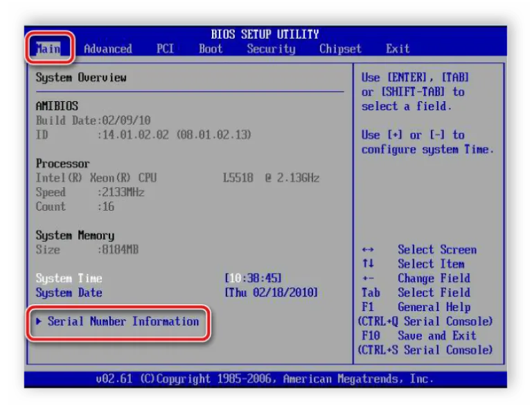532x413 pixels.
Task: Click the Tab Select Field help entry
Action: [x=416, y=292]
